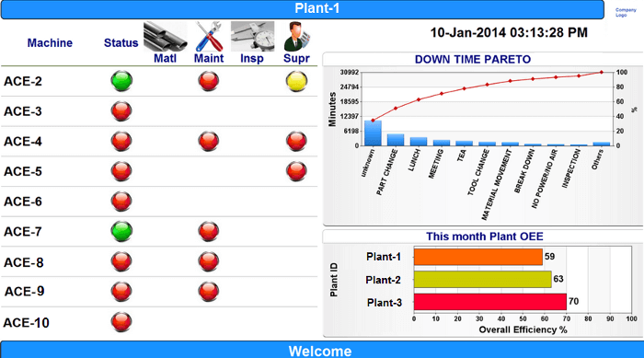Screen dimensions: 644x358
Task: Click the Overall Efficiency % axis title
Action: [523, 329]
